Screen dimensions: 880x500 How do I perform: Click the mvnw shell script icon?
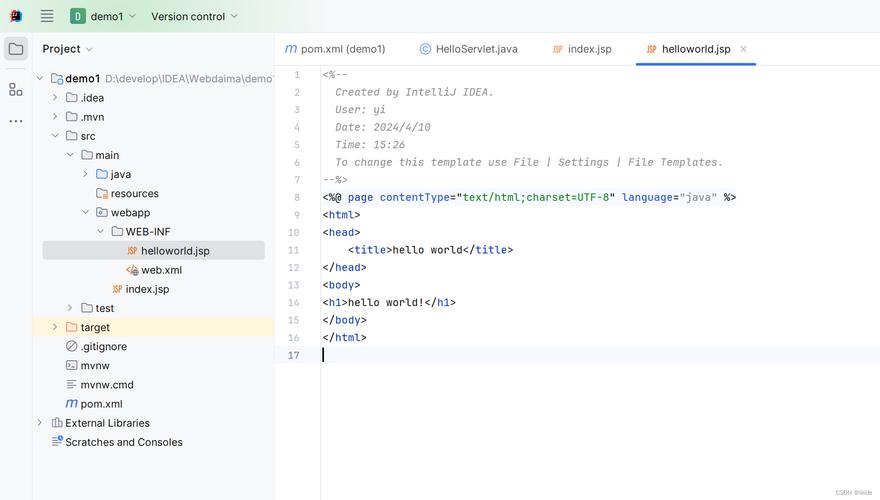tap(71, 365)
